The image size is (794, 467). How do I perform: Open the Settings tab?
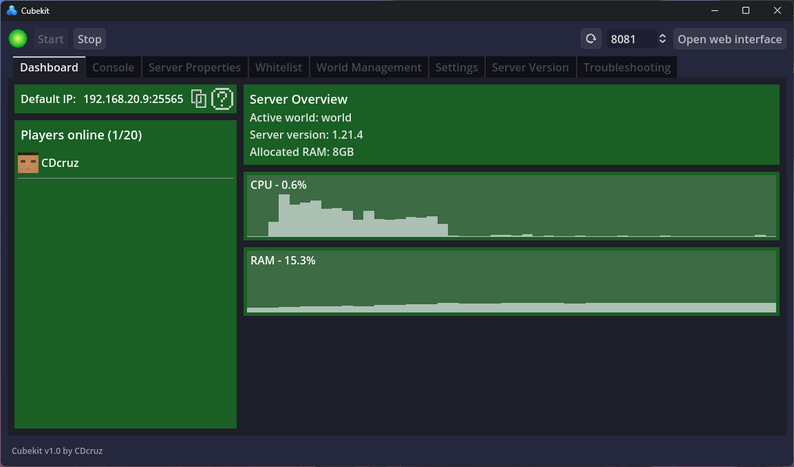(457, 67)
